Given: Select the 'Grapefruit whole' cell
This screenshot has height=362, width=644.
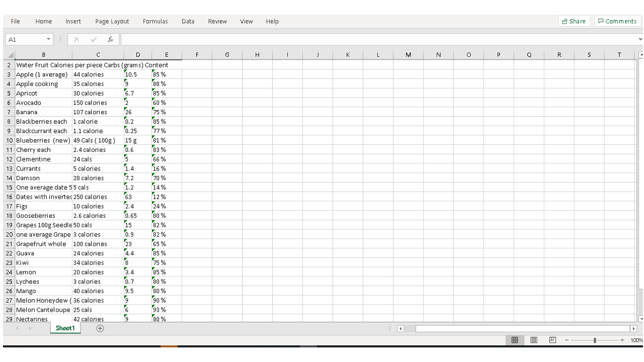Looking at the screenshot, I should tap(44, 244).
